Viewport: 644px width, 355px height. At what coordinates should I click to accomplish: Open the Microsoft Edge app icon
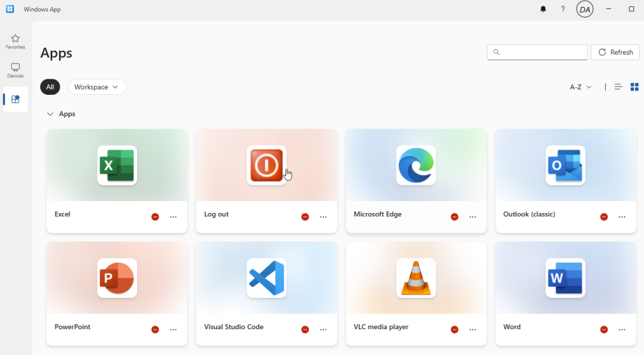point(416,165)
